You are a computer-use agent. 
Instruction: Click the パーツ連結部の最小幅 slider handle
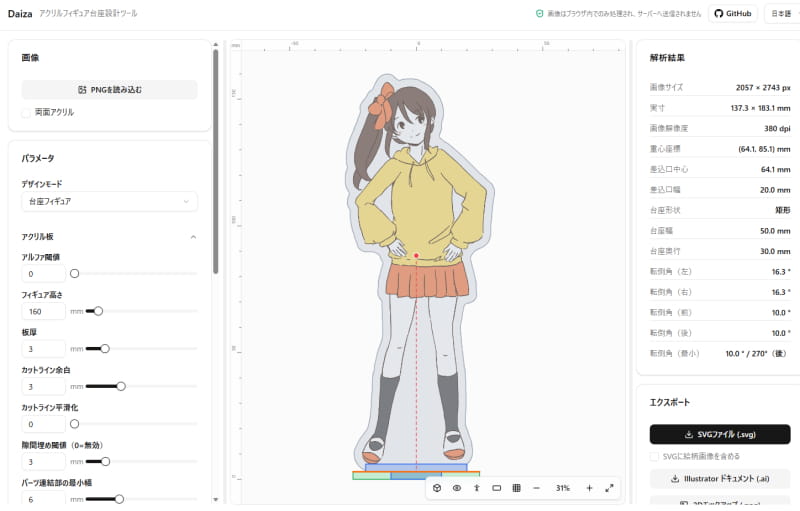click(x=119, y=499)
